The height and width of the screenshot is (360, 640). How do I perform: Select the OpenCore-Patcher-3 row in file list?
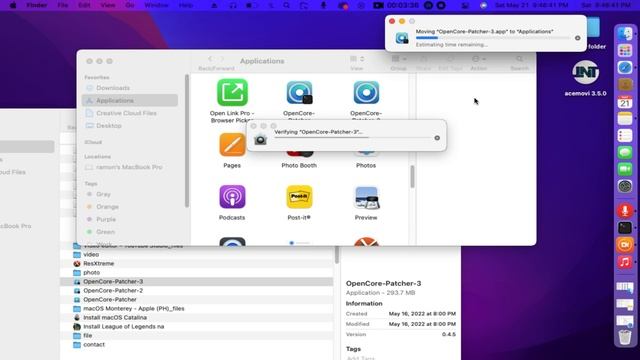coord(197,282)
